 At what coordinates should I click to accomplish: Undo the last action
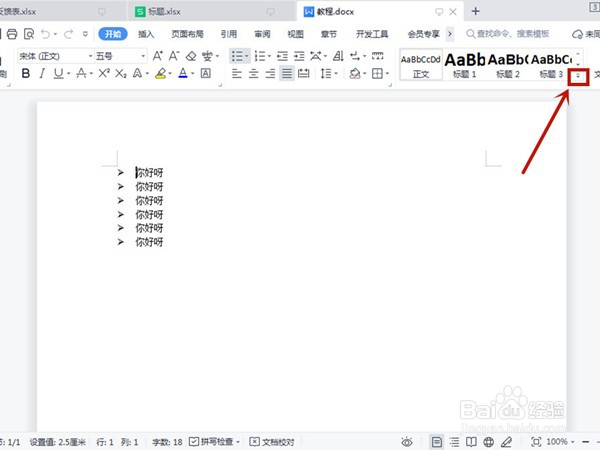(x=46, y=34)
